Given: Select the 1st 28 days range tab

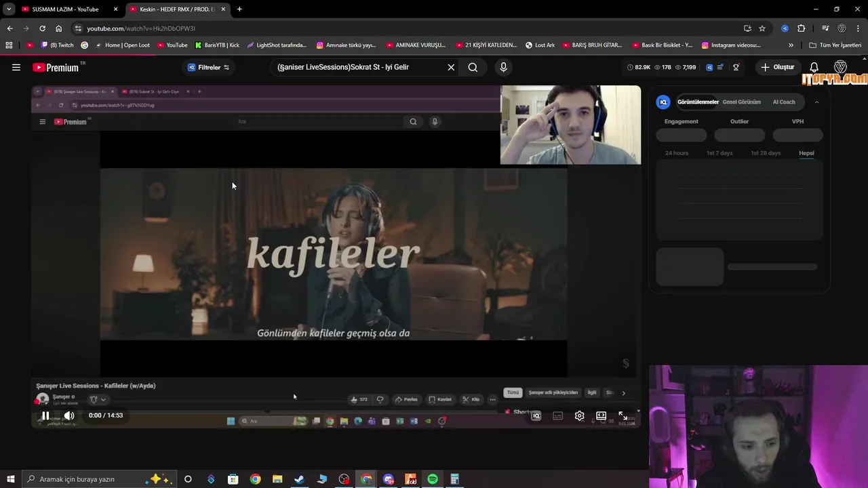Looking at the screenshot, I should [766, 153].
